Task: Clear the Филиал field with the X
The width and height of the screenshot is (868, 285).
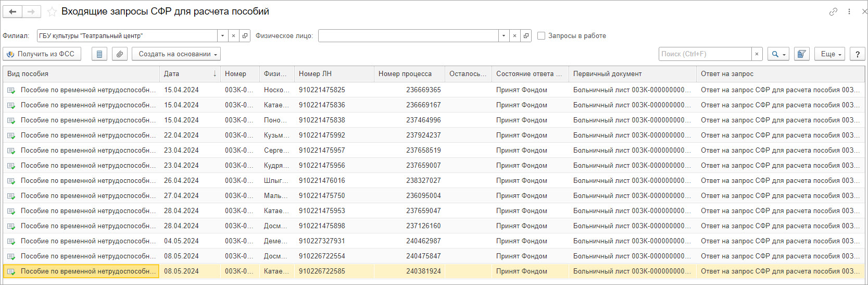Action: click(234, 36)
